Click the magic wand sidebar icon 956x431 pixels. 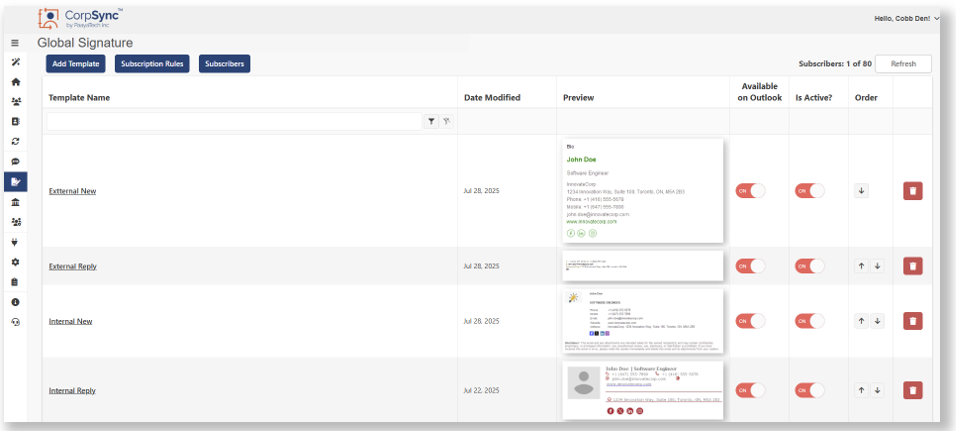click(15, 62)
